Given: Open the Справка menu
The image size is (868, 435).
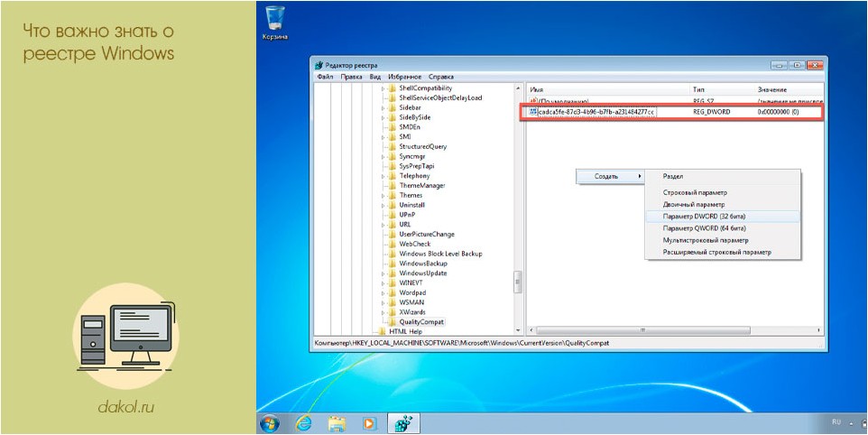Looking at the screenshot, I should coord(440,77).
